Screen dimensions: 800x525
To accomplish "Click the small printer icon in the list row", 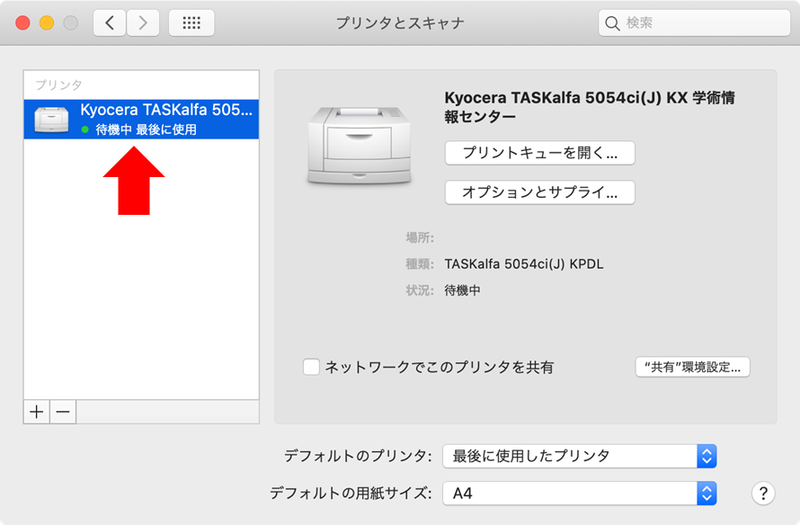I will [51, 119].
